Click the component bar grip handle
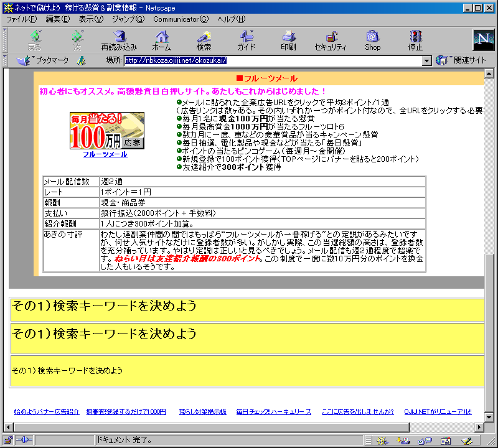This screenshot has width=498, height=448. [x=368, y=441]
